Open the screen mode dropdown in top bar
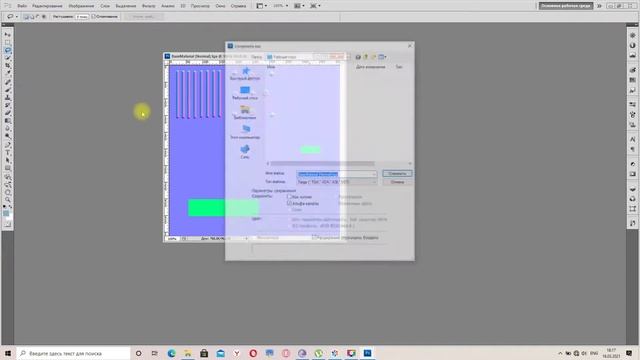The width and height of the screenshot is (640, 360). pyautogui.click(x=316, y=6)
